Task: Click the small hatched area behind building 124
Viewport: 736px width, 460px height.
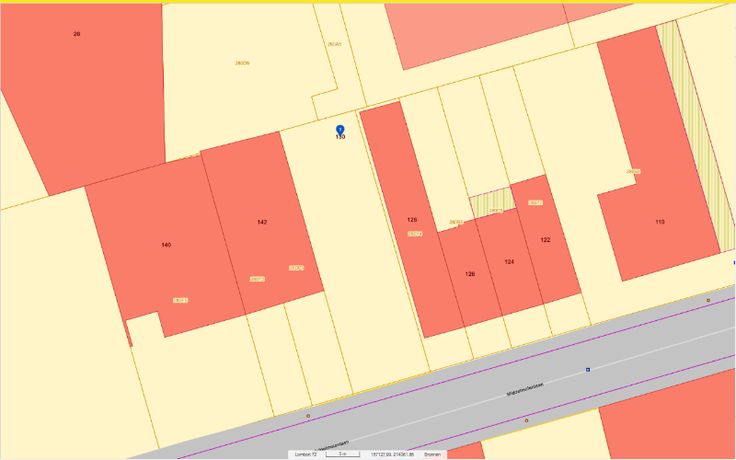Action: 490,203
